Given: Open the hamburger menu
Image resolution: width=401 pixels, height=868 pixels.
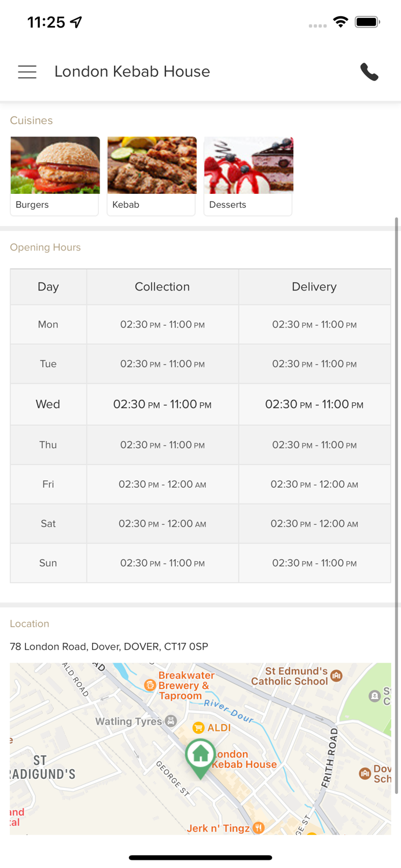Looking at the screenshot, I should pos(27,72).
